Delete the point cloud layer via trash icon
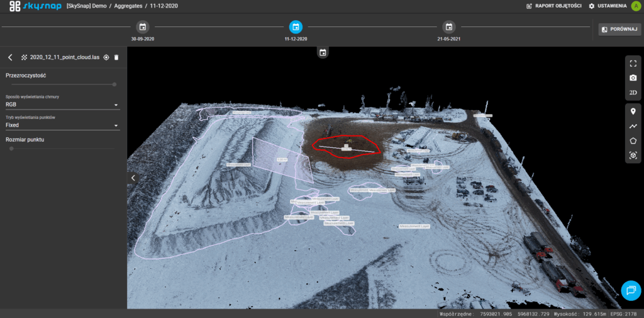The height and width of the screenshot is (318, 644). [x=116, y=57]
